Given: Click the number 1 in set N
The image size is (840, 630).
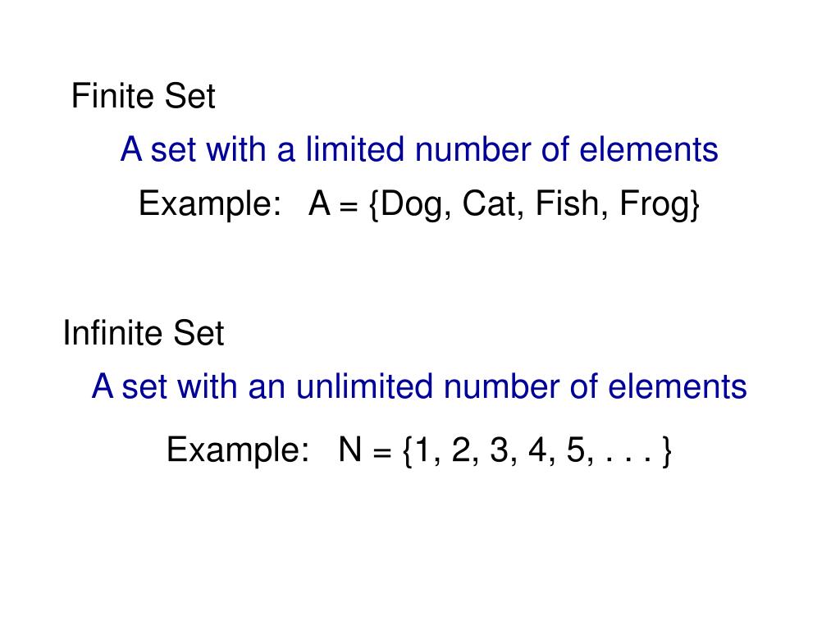Looking at the screenshot, I should (422, 449).
